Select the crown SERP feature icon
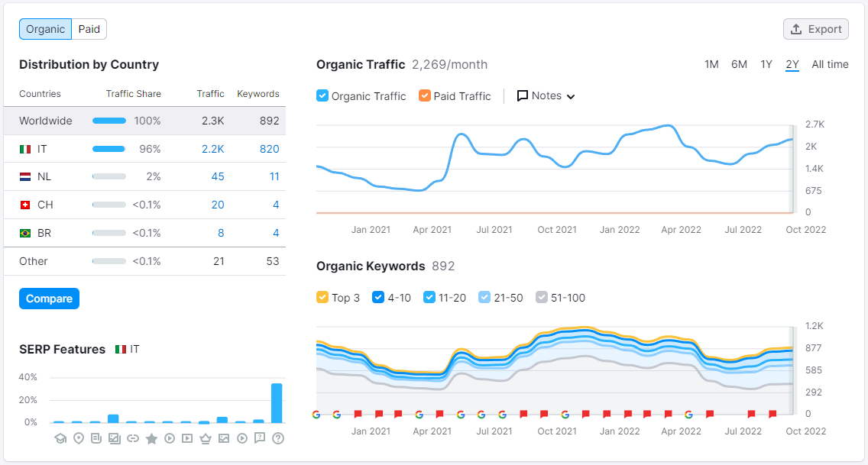Image resolution: width=868 pixels, height=465 pixels. click(206, 438)
